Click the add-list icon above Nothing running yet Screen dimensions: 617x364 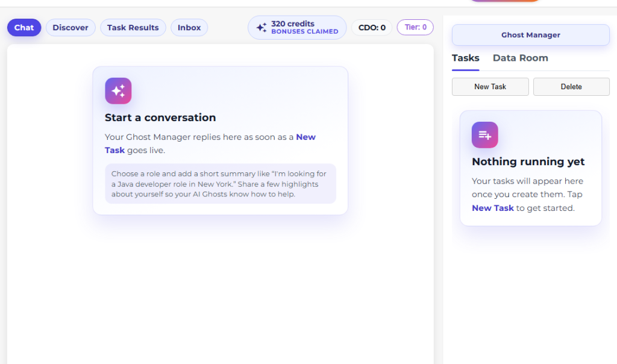[484, 135]
